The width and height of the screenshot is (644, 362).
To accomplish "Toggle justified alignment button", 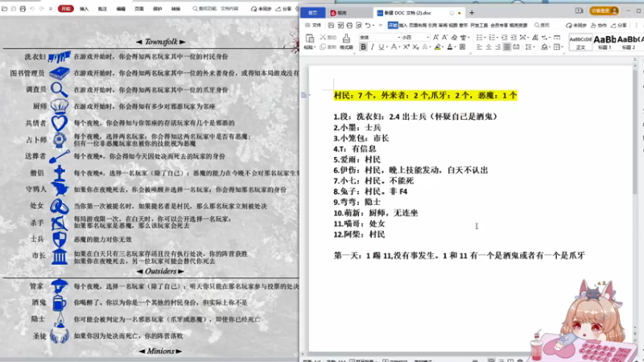I will click(x=507, y=47).
